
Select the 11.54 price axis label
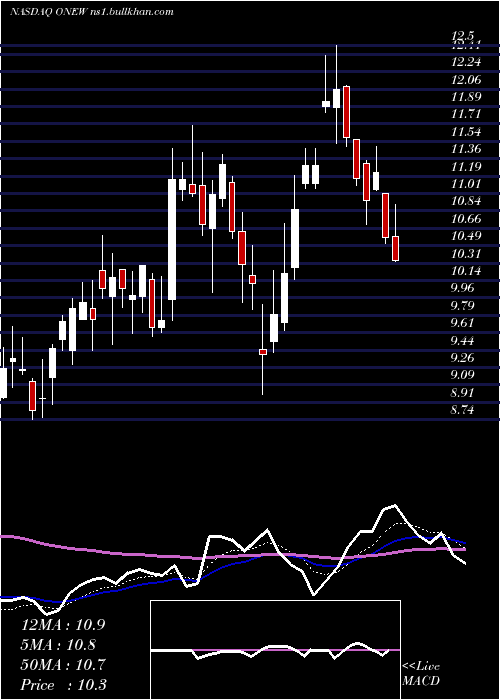pos(466,132)
